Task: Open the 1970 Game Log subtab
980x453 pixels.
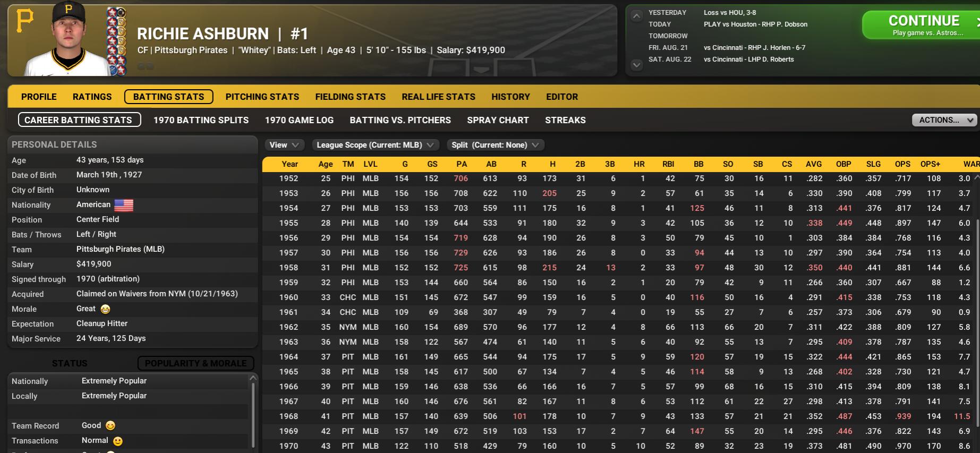Action: point(300,120)
